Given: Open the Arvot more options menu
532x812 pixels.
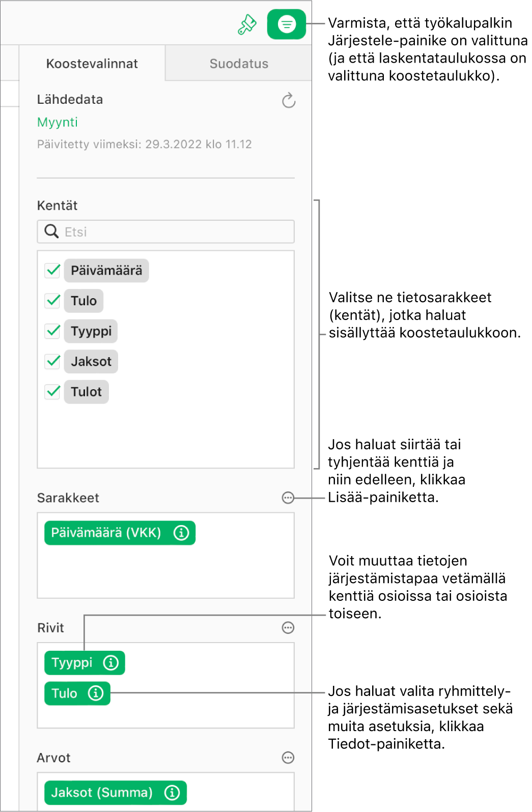Looking at the screenshot, I should point(288,758).
